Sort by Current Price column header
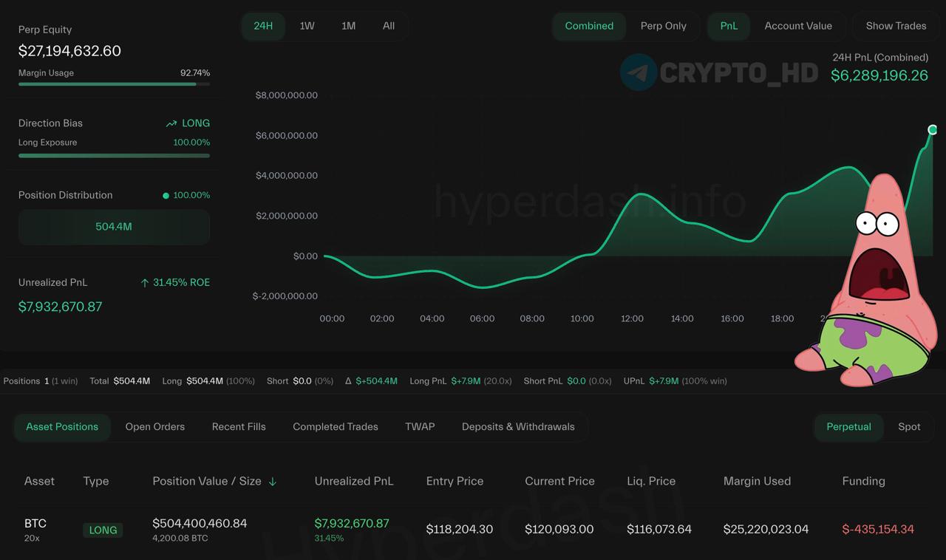This screenshot has height=560, width=946. 559,481
